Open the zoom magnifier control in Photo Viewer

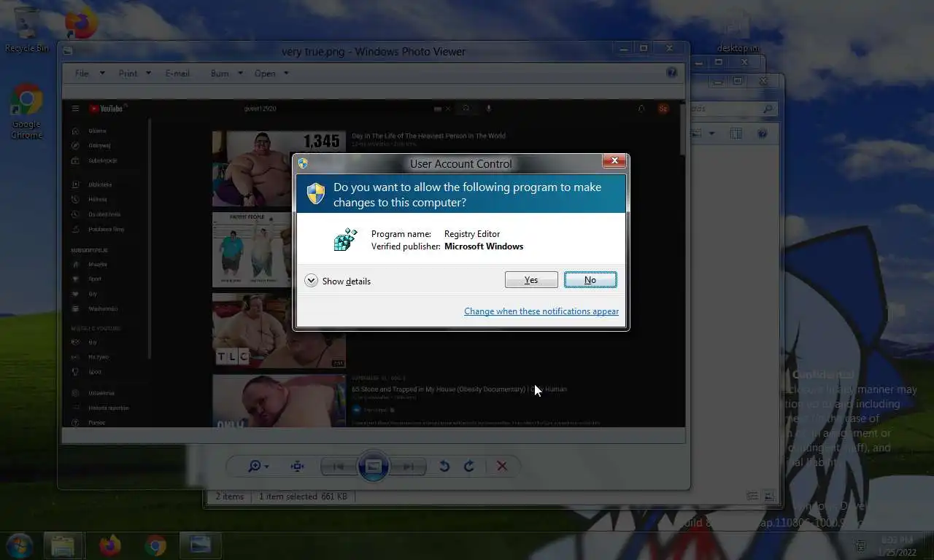(x=258, y=466)
